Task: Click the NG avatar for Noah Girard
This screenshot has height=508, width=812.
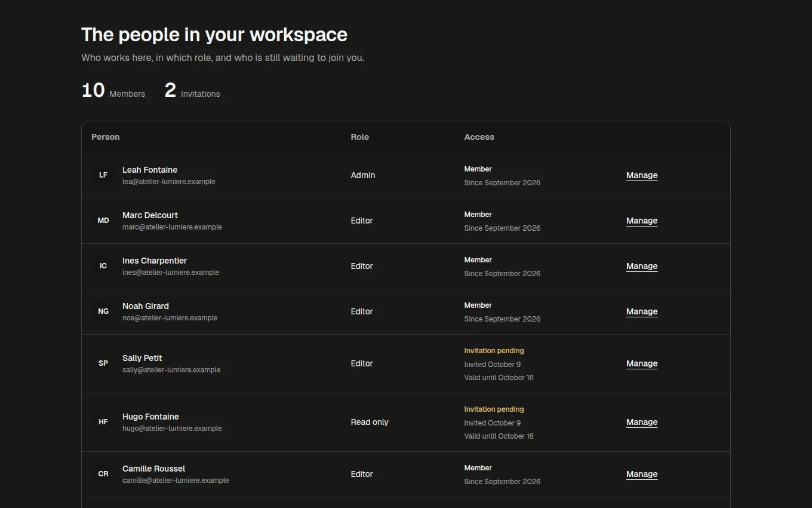Action: click(x=103, y=311)
